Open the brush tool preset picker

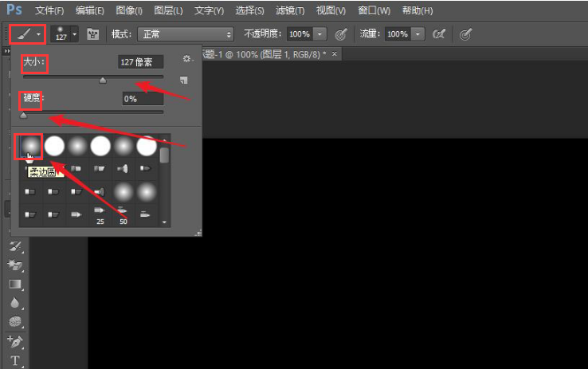point(27,34)
